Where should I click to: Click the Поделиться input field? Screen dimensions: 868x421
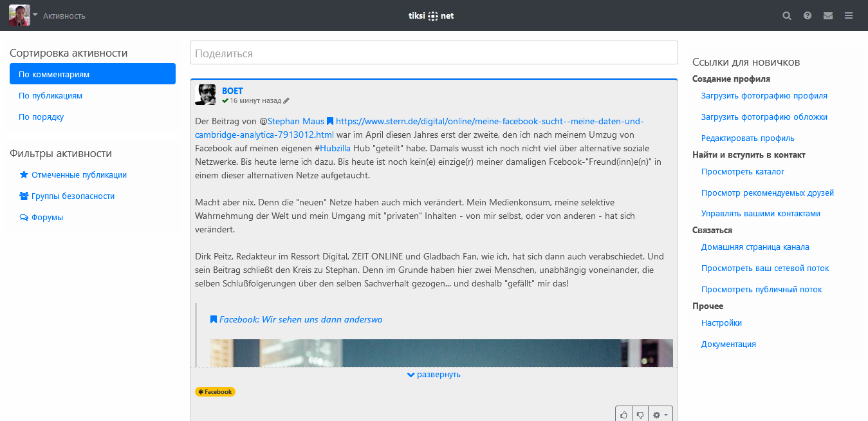(x=434, y=53)
